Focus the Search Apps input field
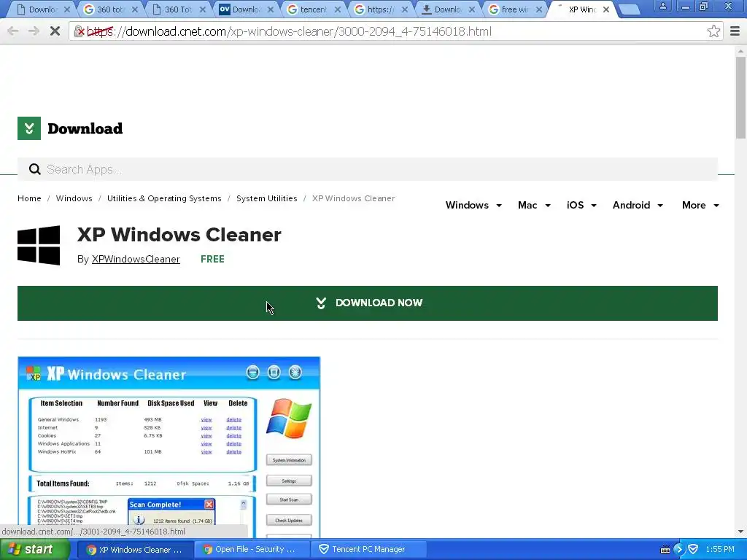The height and width of the screenshot is (560, 747). click(x=368, y=169)
